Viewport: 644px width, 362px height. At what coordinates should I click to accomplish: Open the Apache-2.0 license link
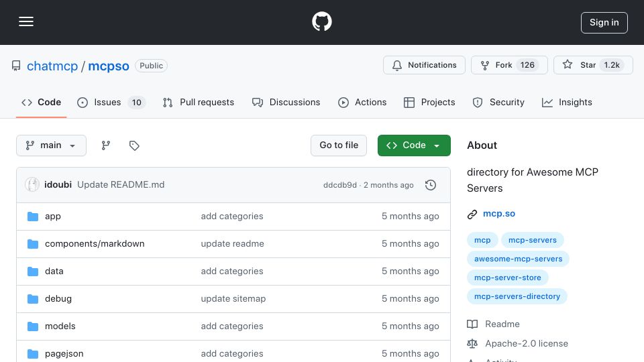527,343
